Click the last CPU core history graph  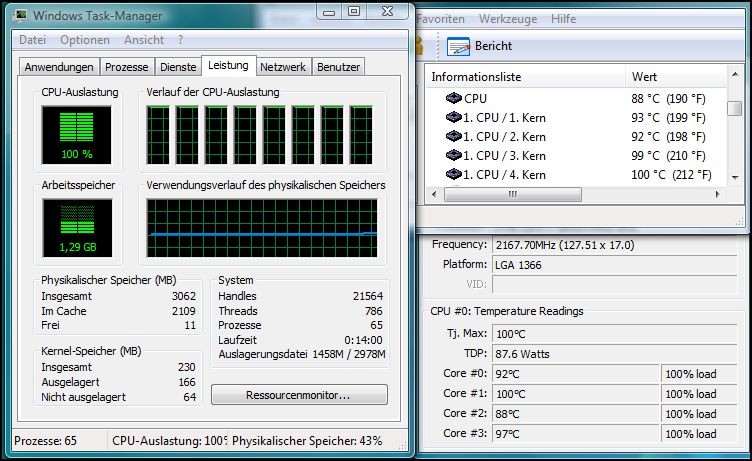click(x=361, y=135)
